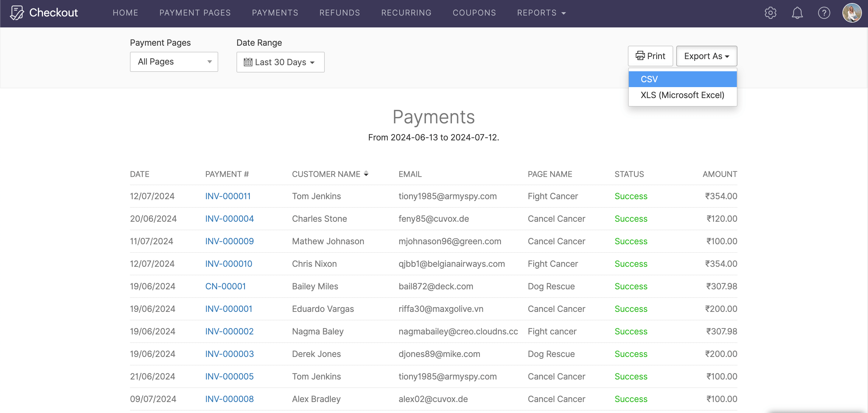Image resolution: width=868 pixels, height=413 pixels.
Task: Open the Last 30 Days date range selector
Action: click(280, 62)
